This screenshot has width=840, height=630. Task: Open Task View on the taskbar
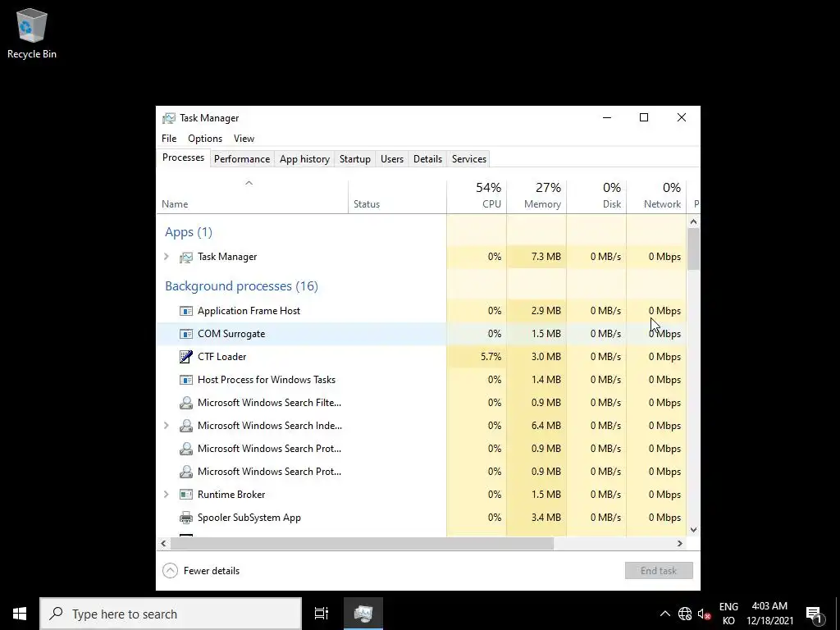pyautogui.click(x=322, y=614)
